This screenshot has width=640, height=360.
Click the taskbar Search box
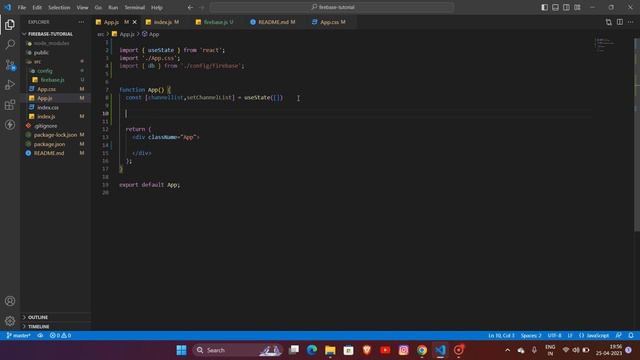tap(238, 350)
